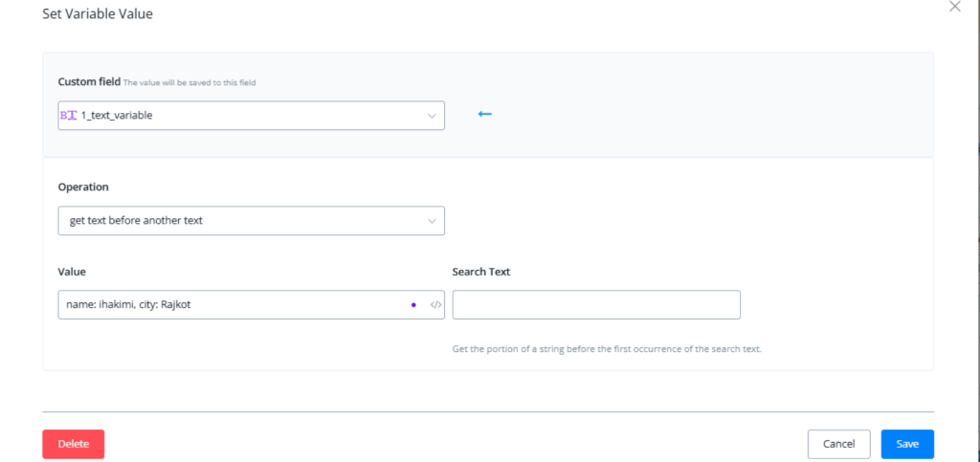The image size is (980, 462).
Task: Save the variable value
Action: 906,444
